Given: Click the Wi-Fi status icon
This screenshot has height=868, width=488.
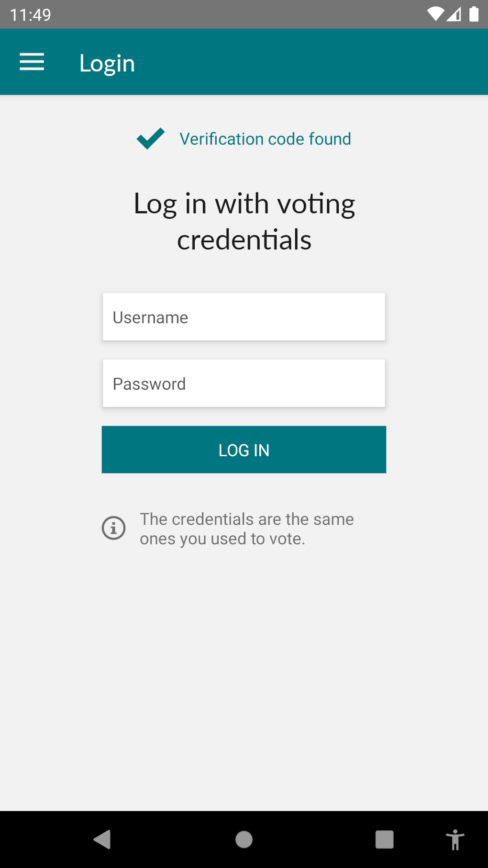Looking at the screenshot, I should click(435, 14).
